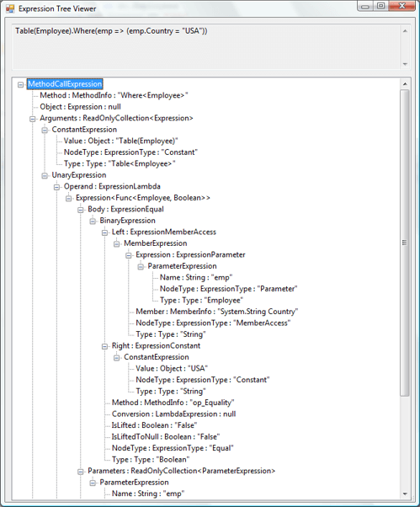Collapse the MethodCallExpression root node
This screenshot has height=507, width=420.
coord(21,85)
